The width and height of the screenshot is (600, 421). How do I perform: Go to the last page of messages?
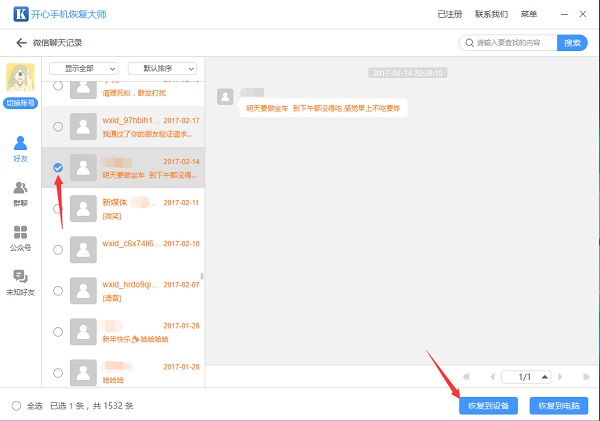point(586,377)
